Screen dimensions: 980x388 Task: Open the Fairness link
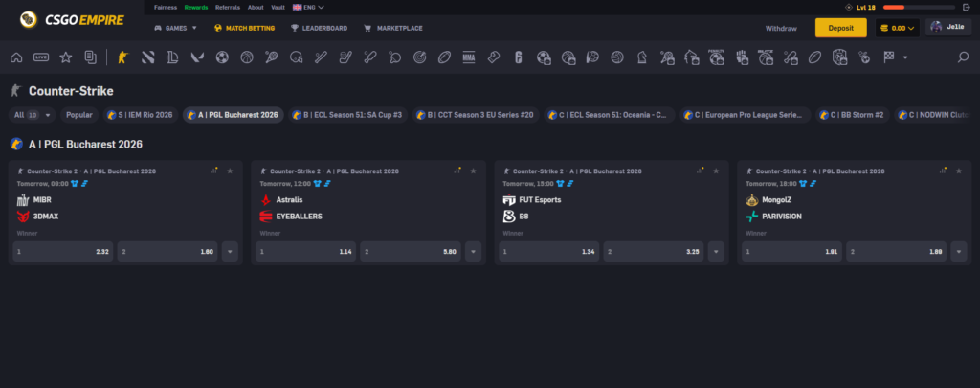pyautogui.click(x=166, y=8)
